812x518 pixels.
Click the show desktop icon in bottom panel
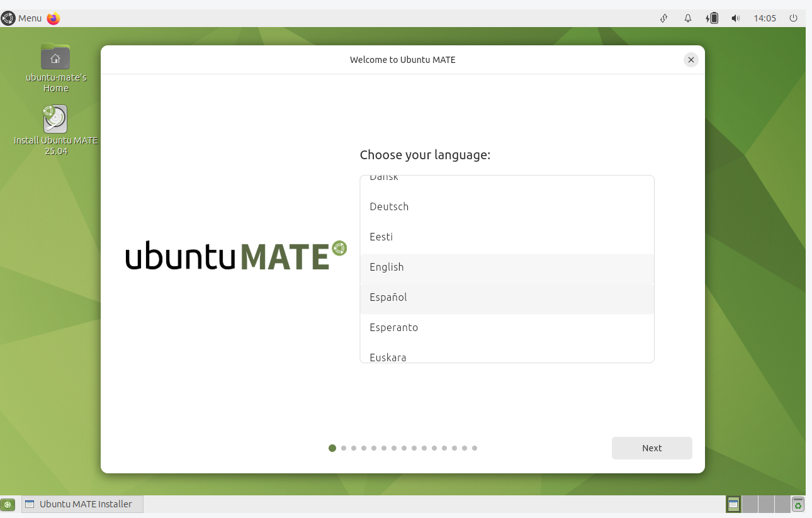8,504
